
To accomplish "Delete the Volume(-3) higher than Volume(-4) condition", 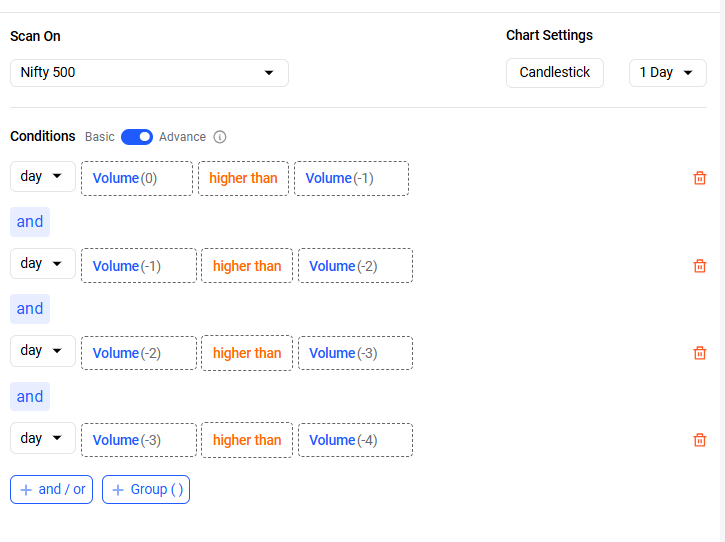I will point(700,440).
